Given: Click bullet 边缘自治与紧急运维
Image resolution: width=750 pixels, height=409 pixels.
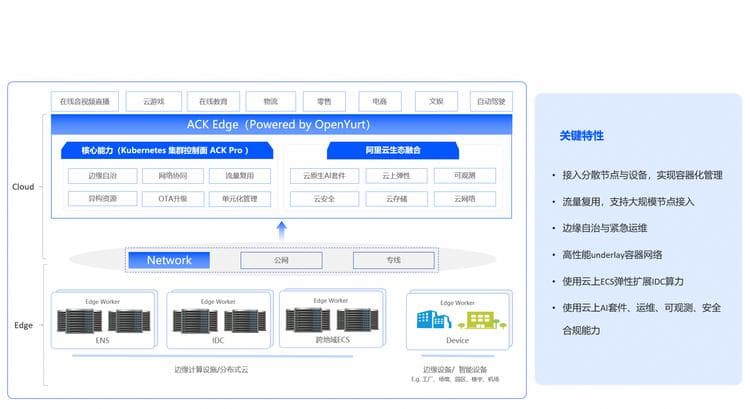Looking at the screenshot, I should (605, 228).
